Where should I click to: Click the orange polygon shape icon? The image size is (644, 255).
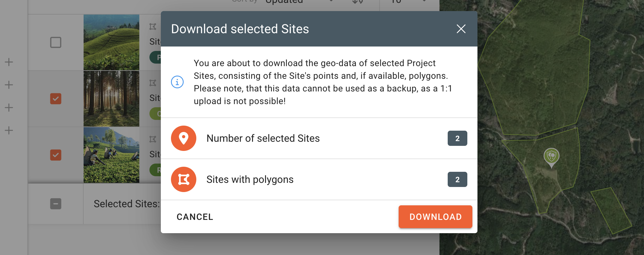click(x=184, y=179)
